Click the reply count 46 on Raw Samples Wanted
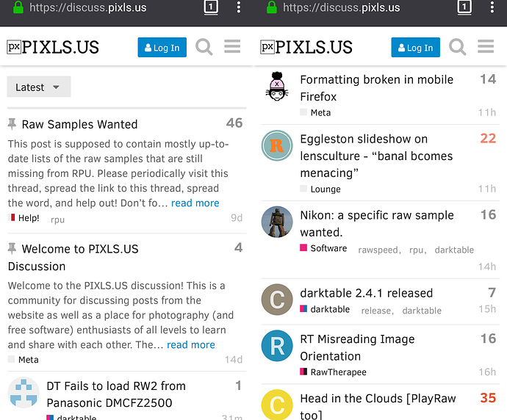The height and width of the screenshot is (420, 507). pyautogui.click(x=234, y=123)
